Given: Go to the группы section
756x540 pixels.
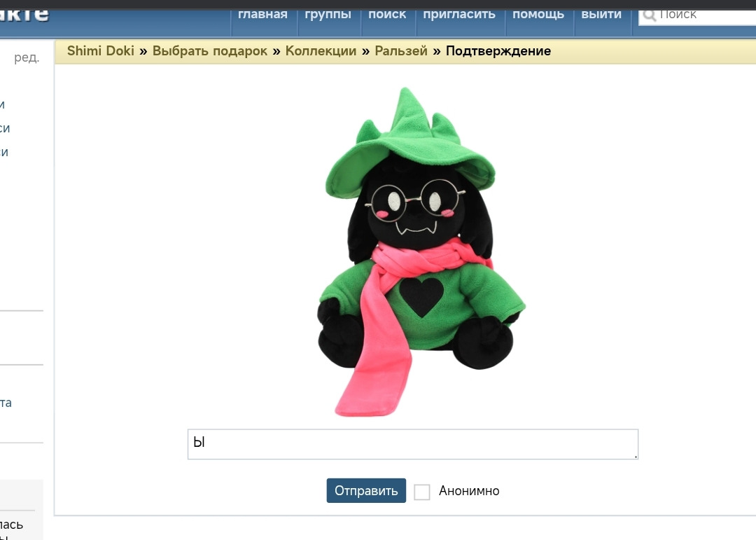Looking at the screenshot, I should click(x=328, y=15).
